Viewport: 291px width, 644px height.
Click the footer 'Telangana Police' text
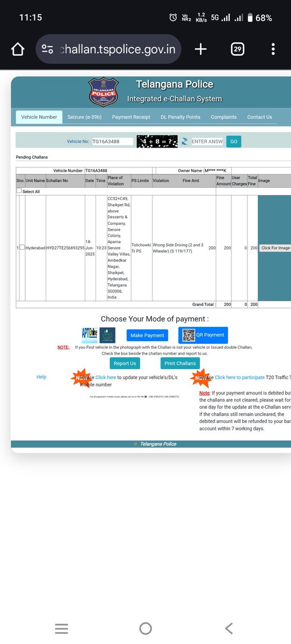158,444
